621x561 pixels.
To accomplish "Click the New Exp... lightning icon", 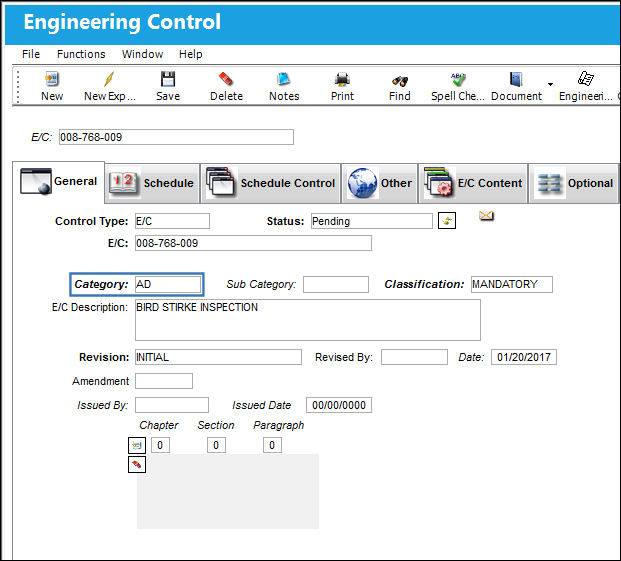I will [x=109, y=79].
